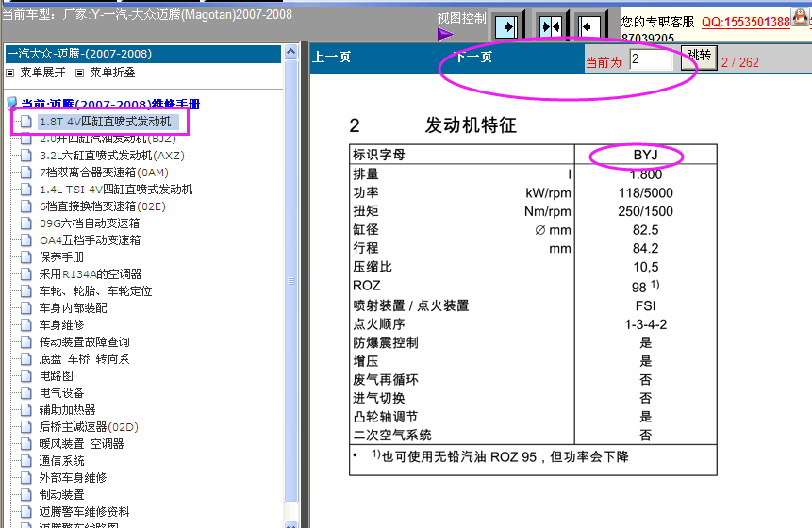The image size is (812, 528).
Task: Click the FSI injection value
Action: click(645, 305)
